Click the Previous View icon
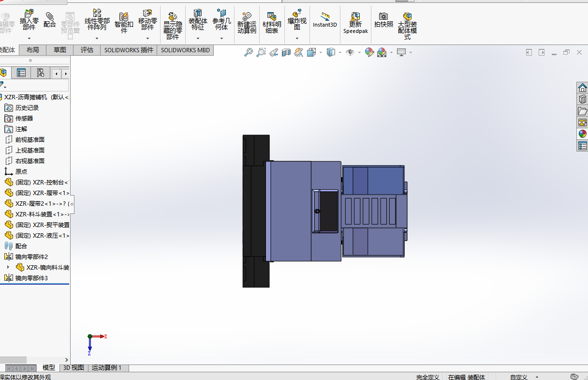Viewport: 588px width, 380px height. coord(274,52)
